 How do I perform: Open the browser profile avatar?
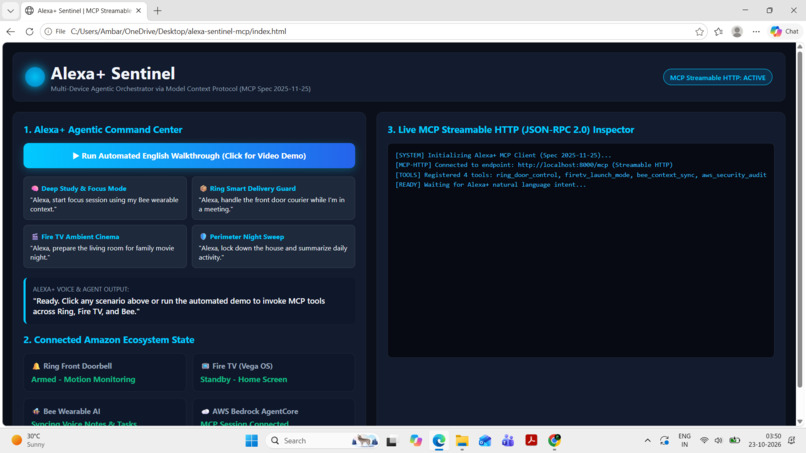pyautogui.click(x=737, y=32)
